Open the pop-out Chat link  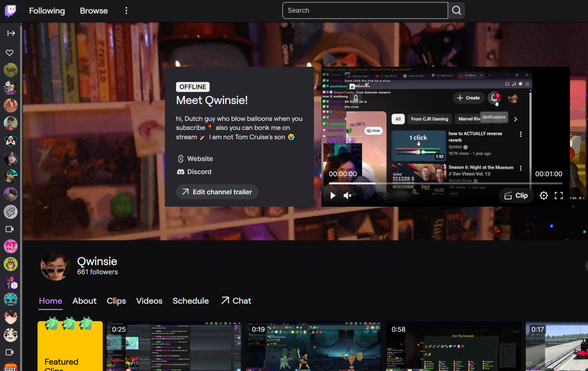236,301
